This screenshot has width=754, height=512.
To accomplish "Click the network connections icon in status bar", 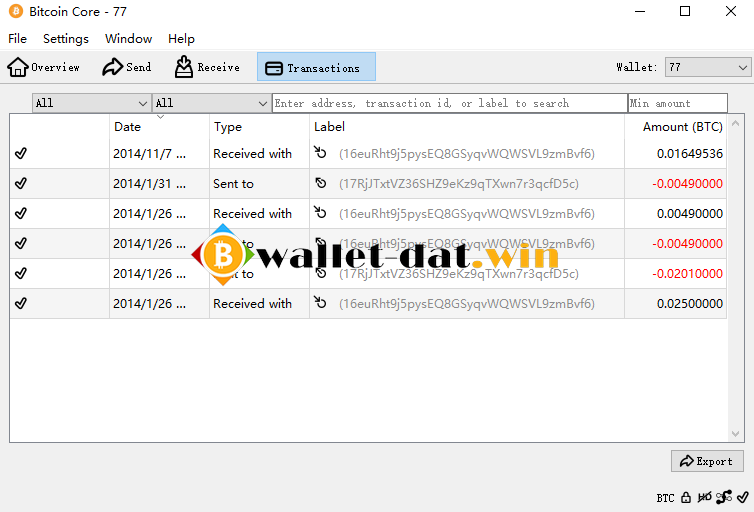I will tap(724, 497).
